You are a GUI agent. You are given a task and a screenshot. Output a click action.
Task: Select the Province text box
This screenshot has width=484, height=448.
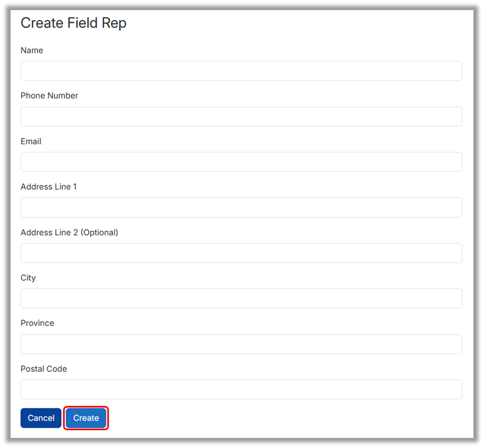241,344
